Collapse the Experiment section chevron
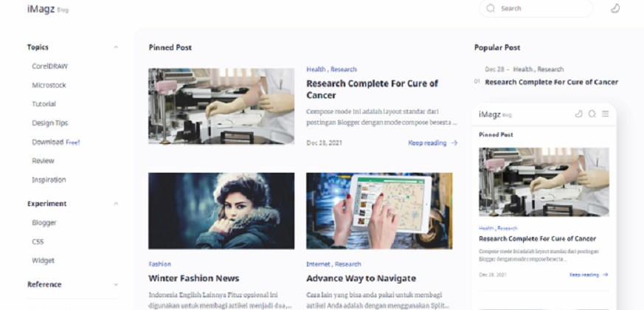Screen dimensions: 644x310 (116, 204)
